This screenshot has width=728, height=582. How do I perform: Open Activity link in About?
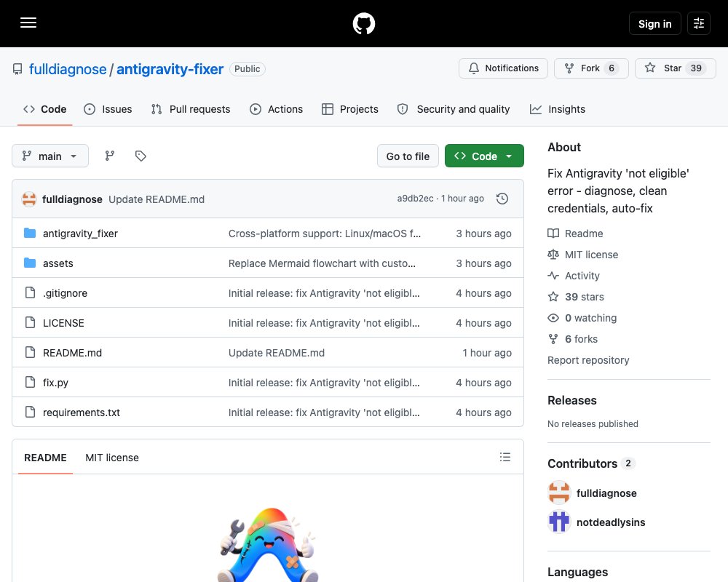(574, 276)
